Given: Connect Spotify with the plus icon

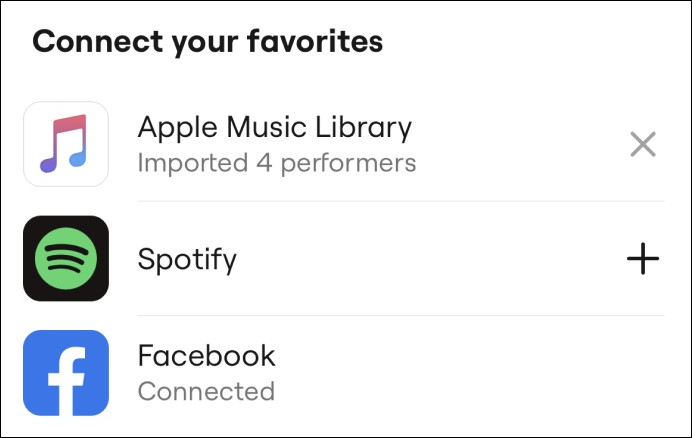Looking at the screenshot, I should [x=643, y=258].
